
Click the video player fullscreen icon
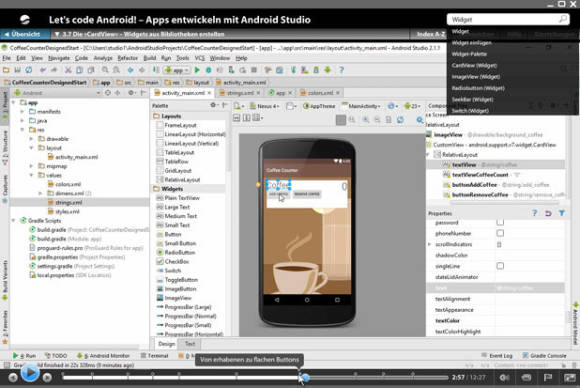point(570,378)
